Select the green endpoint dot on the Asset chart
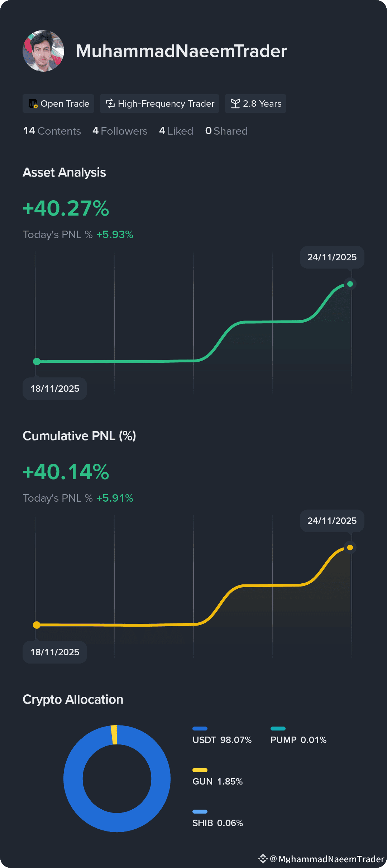Screen dimensions: 387x868 tap(350, 284)
